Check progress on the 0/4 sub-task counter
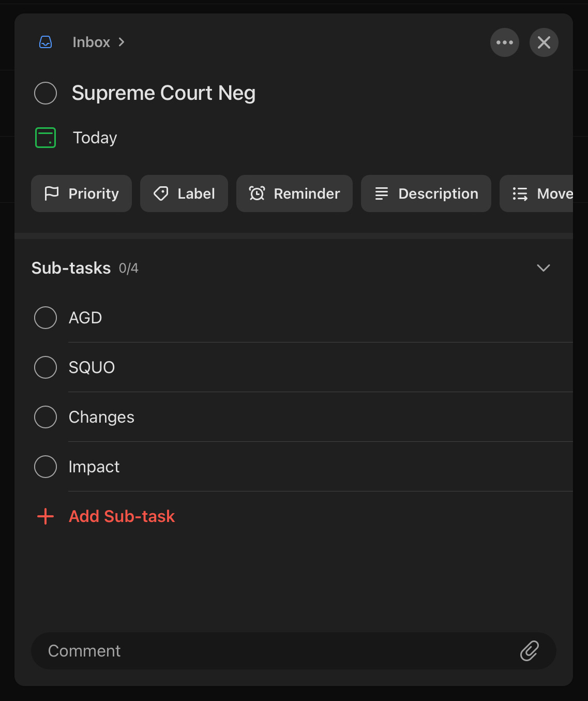The height and width of the screenshot is (701, 588). pos(128,268)
